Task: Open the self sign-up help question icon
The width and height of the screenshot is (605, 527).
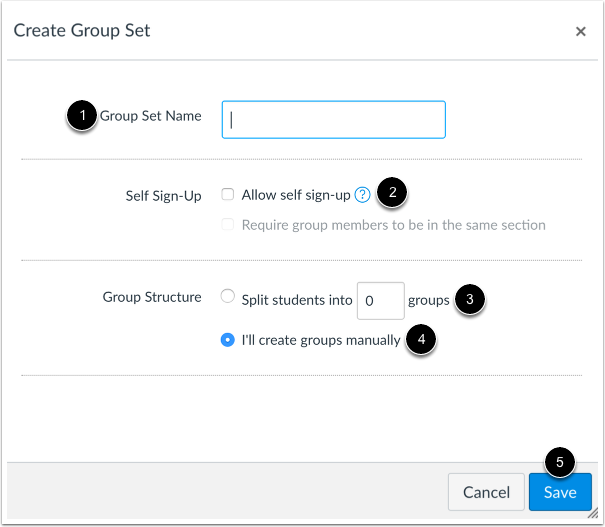Action: (362, 195)
